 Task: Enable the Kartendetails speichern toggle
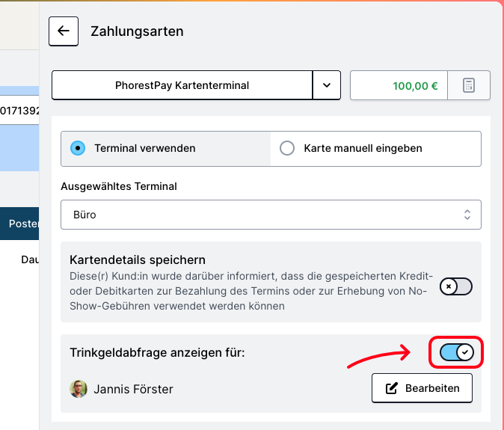pos(456,286)
